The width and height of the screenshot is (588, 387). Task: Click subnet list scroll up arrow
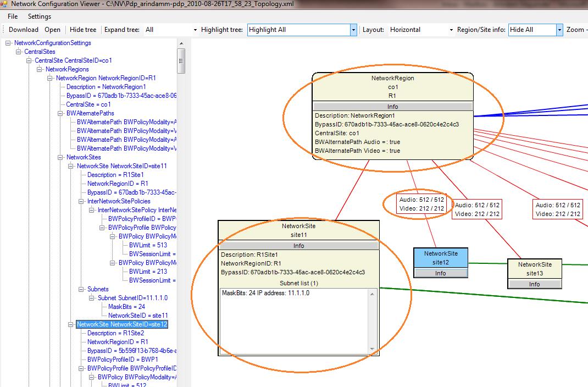click(x=372, y=294)
